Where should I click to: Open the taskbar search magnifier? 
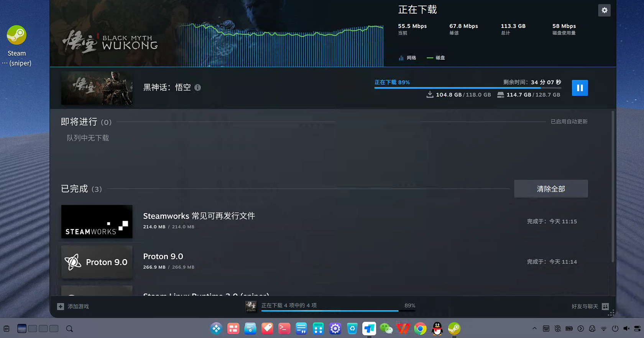pyautogui.click(x=69, y=329)
